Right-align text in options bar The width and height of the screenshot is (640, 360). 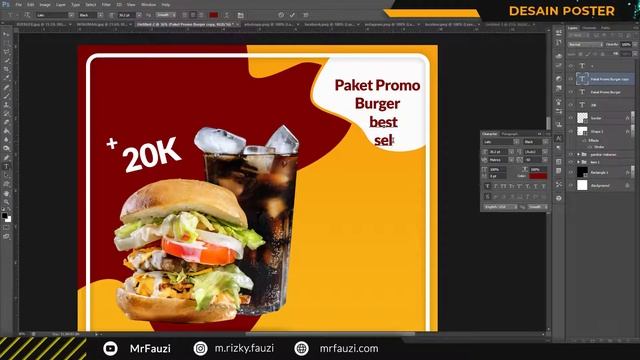(201, 15)
